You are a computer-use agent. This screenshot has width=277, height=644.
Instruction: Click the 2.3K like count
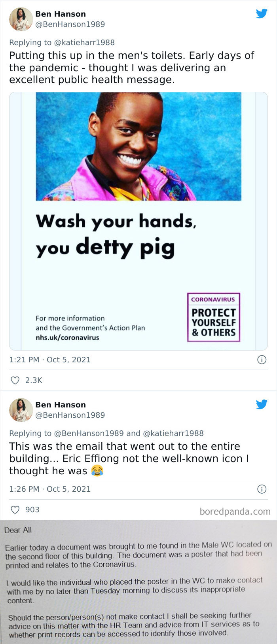pos(34,380)
